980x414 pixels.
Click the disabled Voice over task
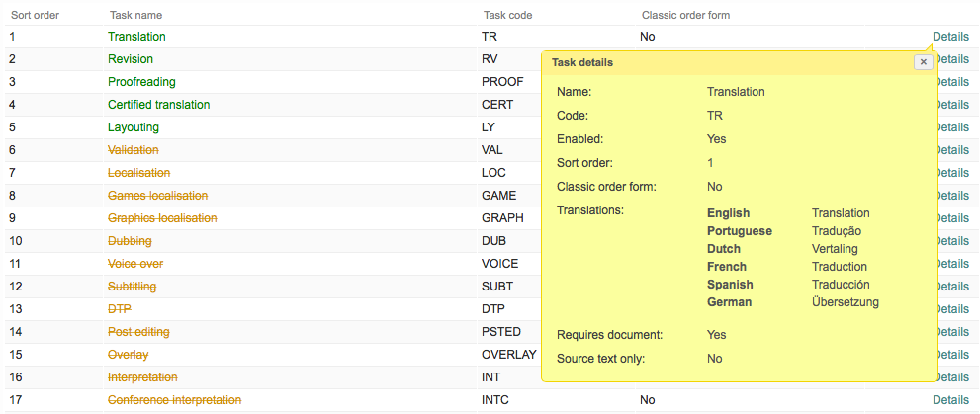click(x=135, y=264)
